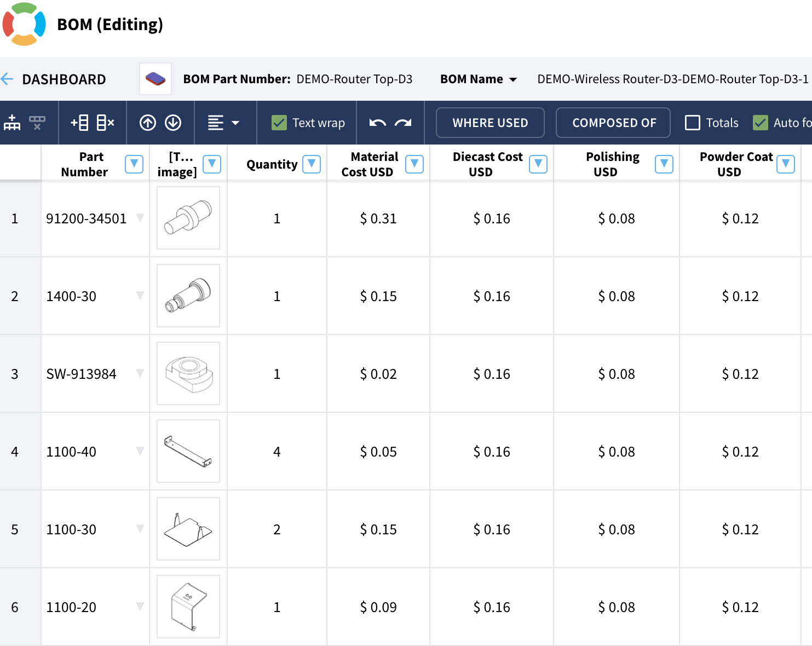
Task: Toggle the Auto checkbox in toolbar
Action: [x=761, y=123]
